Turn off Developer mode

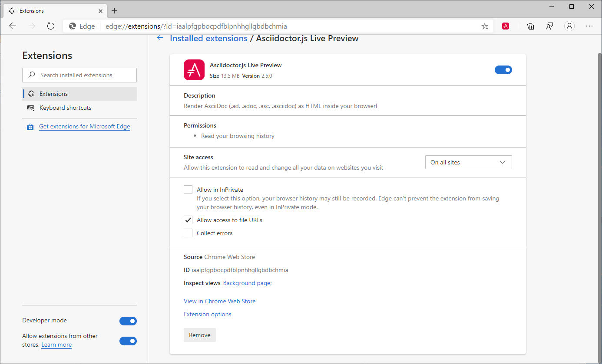point(128,321)
